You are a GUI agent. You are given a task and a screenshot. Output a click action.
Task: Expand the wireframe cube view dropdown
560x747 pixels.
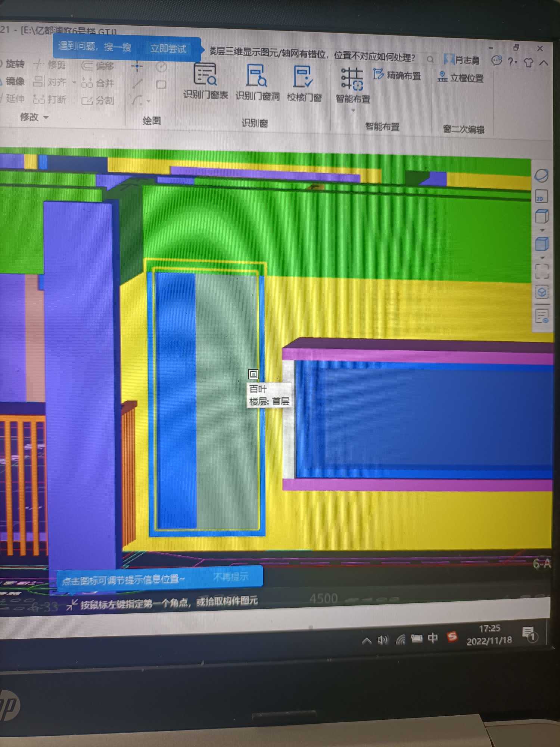(542, 230)
